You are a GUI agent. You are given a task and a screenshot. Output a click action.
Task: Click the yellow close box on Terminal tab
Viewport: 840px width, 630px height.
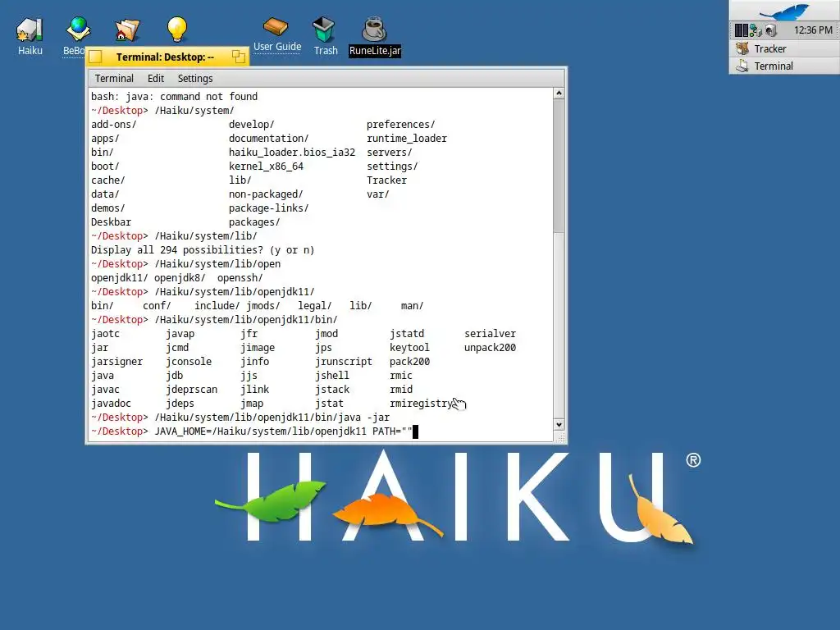click(x=95, y=57)
